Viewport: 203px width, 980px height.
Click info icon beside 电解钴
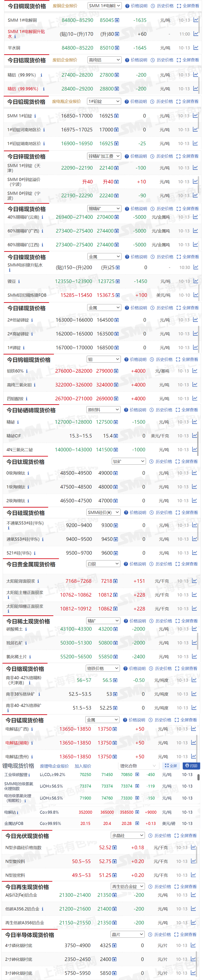[18, 812]
